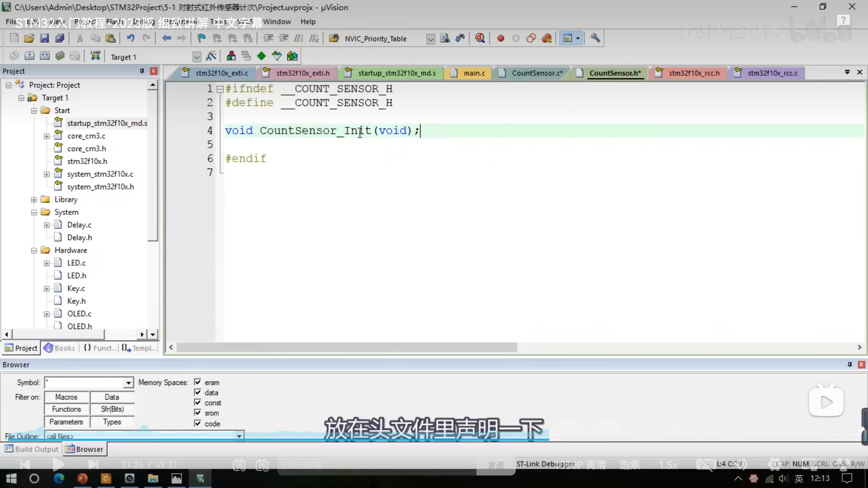Switch to the Build Output tab

click(x=32, y=449)
